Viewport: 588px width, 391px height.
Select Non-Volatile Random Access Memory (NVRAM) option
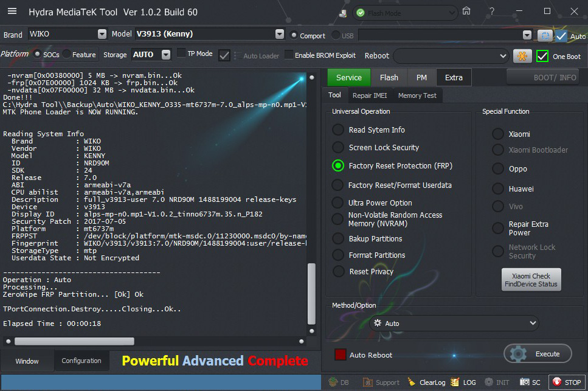click(x=337, y=219)
